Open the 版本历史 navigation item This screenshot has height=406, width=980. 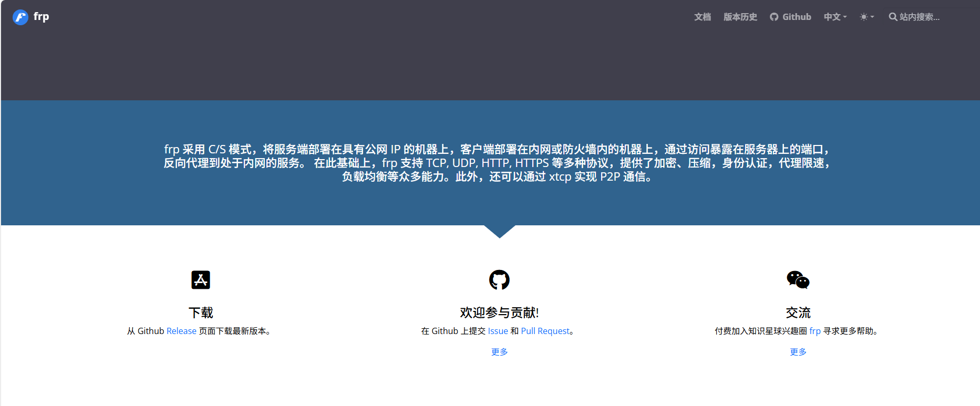pyautogui.click(x=740, y=17)
